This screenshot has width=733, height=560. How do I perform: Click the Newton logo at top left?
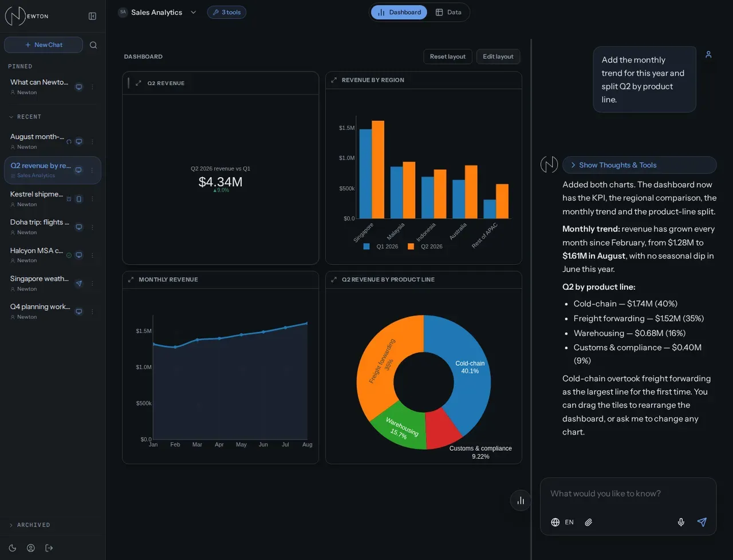click(x=27, y=16)
